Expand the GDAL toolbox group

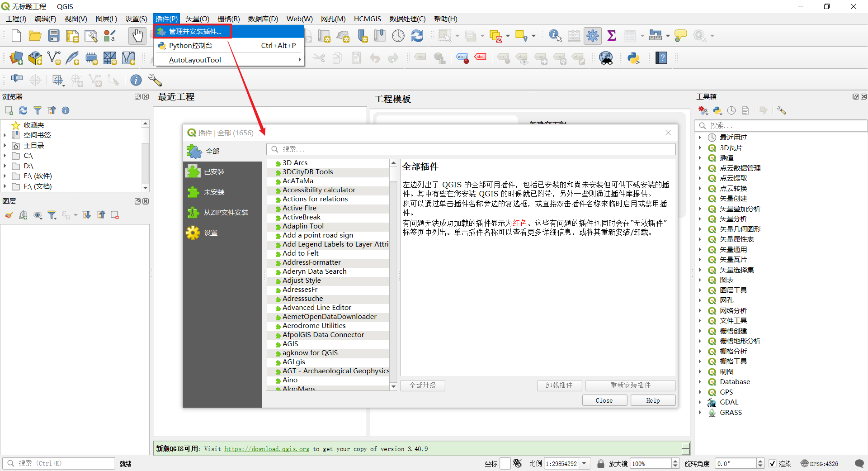[700, 402]
